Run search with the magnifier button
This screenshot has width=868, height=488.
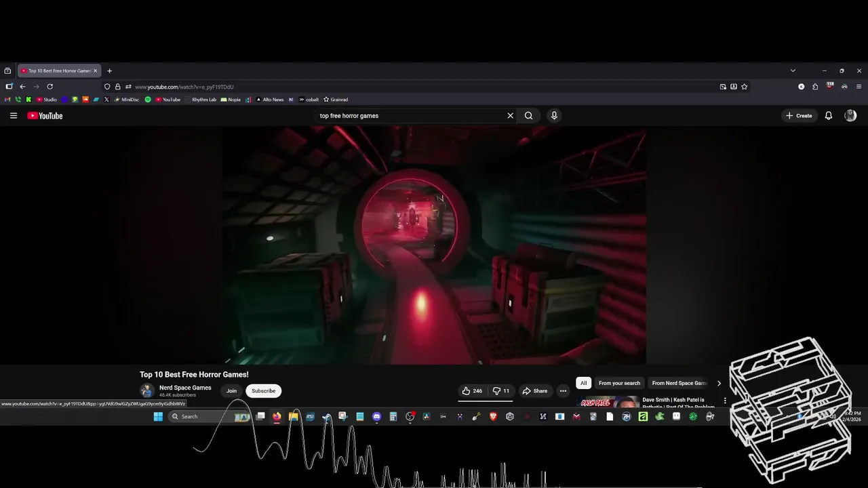(528, 116)
